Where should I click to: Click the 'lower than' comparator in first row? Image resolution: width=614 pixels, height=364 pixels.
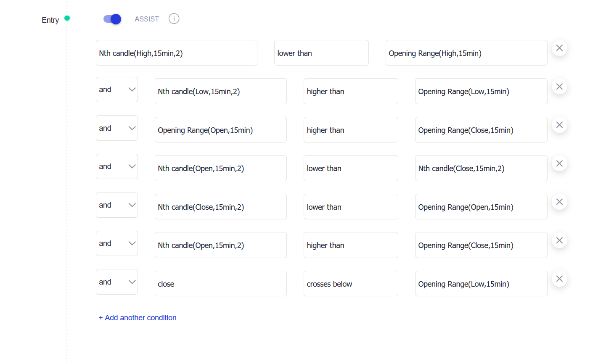[x=321, y=53]
